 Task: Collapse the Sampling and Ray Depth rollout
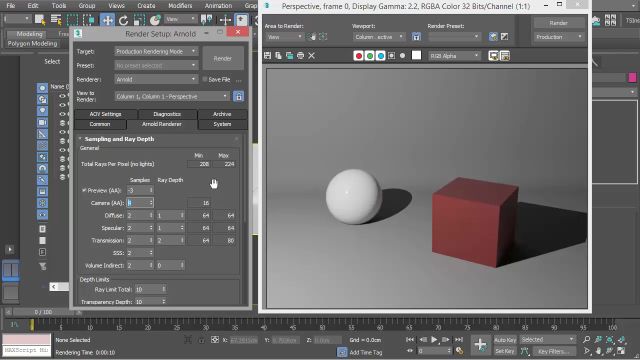pyautogui.click(x=119, y=139)
